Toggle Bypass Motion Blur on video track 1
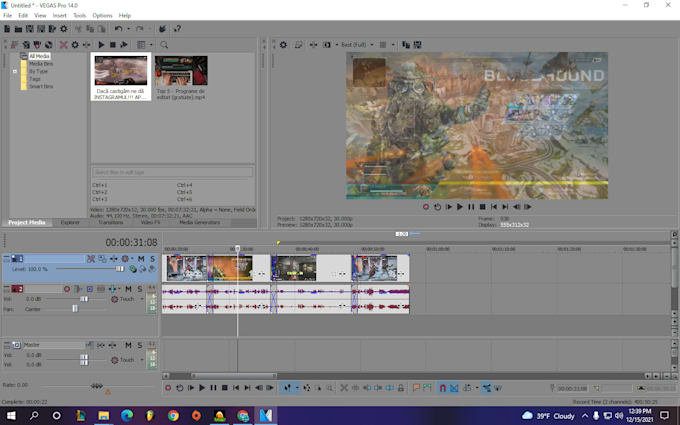 [x=91, y=259]
